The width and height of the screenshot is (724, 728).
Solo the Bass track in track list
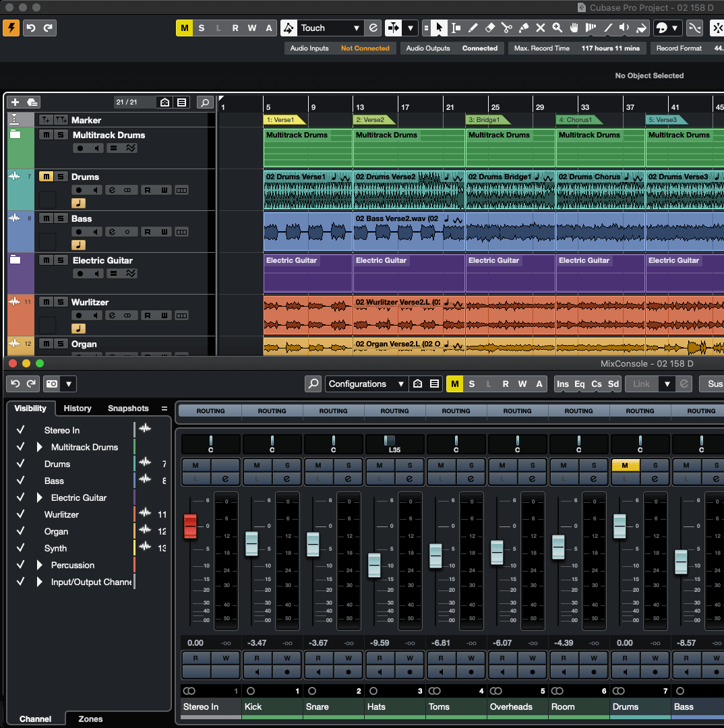click(61, 218)
